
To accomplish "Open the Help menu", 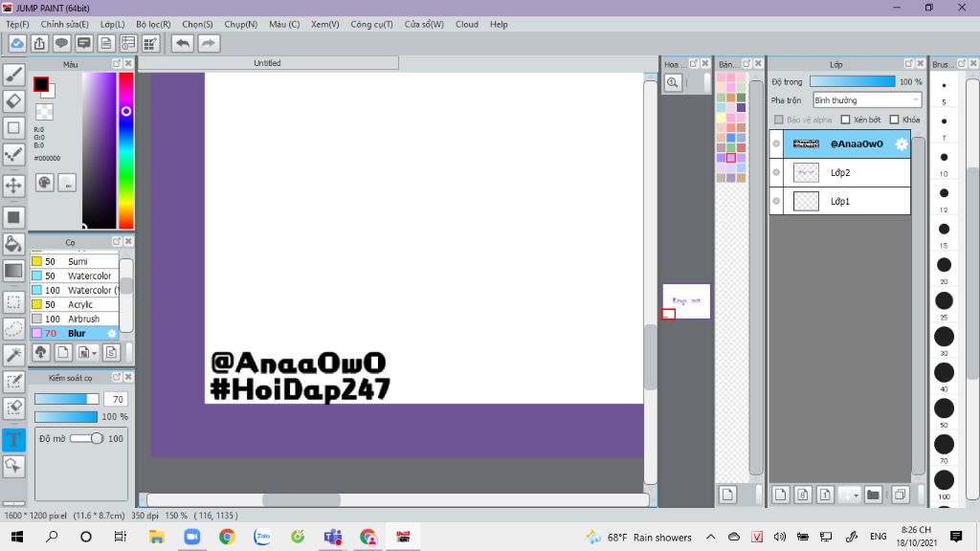I will (x=499, y=24).
